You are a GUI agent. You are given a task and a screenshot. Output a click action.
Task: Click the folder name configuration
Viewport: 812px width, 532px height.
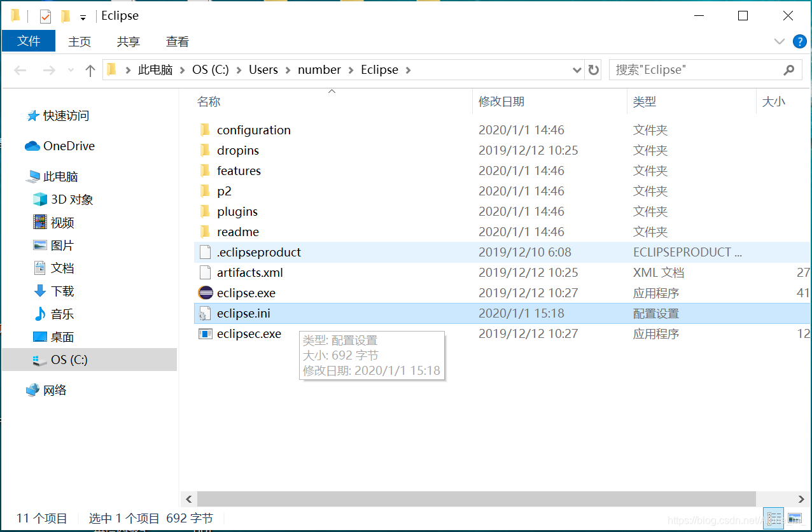[253, 130]
